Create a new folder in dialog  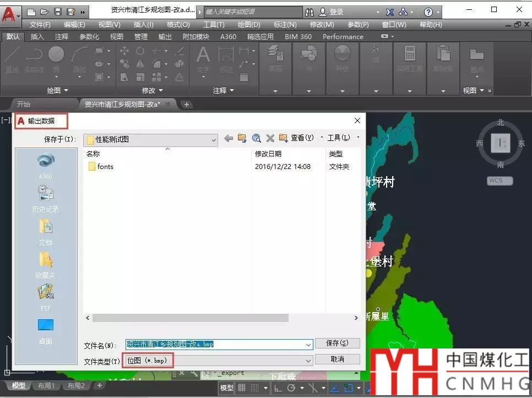tap(284, 138)
